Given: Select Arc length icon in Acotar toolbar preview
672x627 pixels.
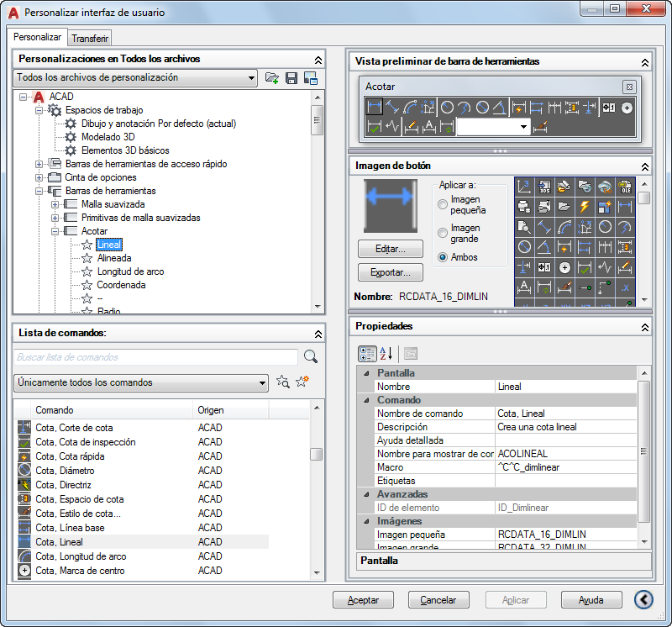Looking at the screenshot, I should coord(410,108).
